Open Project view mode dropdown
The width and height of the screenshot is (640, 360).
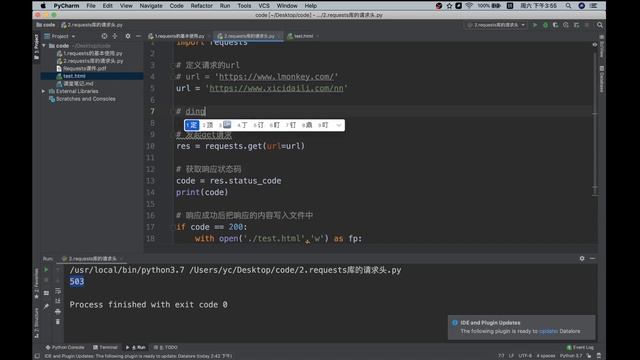point(60,36)
